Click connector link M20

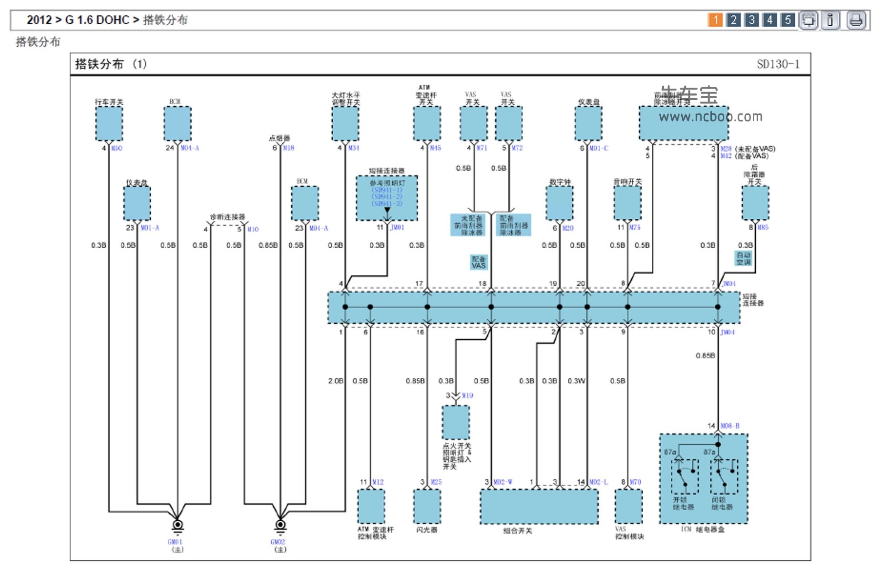tap(568, 228)
